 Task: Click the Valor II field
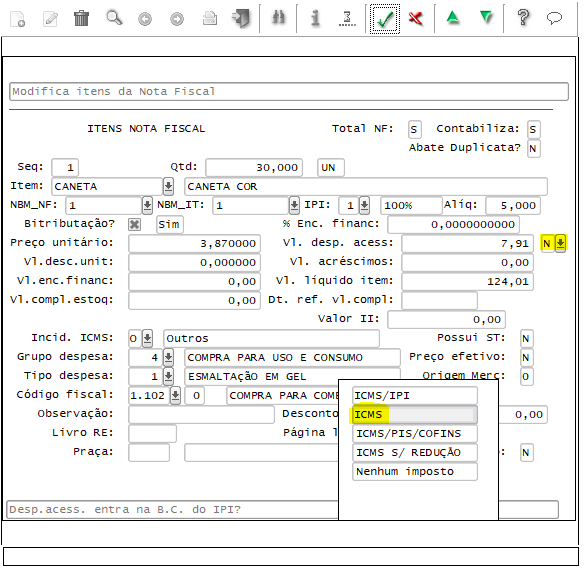point(447,320)
